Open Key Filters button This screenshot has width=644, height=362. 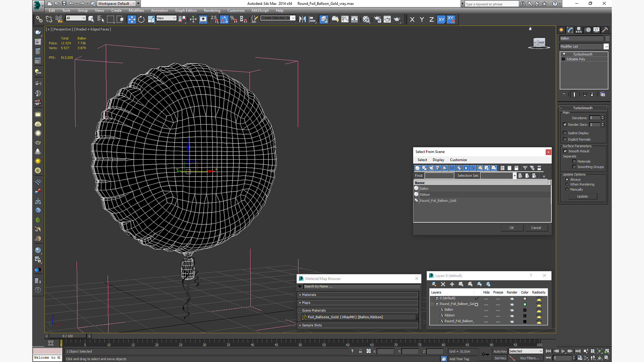[529, 358]
